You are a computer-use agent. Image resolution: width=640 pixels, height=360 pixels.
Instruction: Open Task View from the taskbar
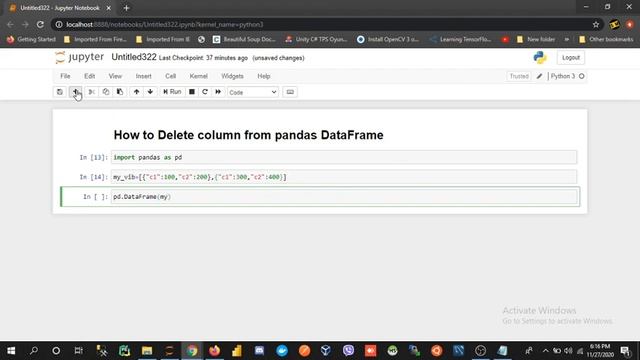click(78, 351)
